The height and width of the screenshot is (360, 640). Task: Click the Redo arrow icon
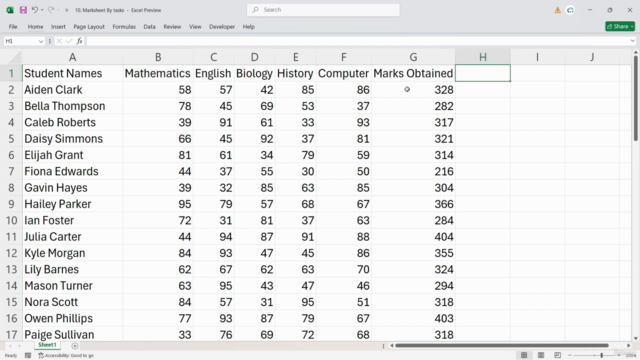pos(51,10)
